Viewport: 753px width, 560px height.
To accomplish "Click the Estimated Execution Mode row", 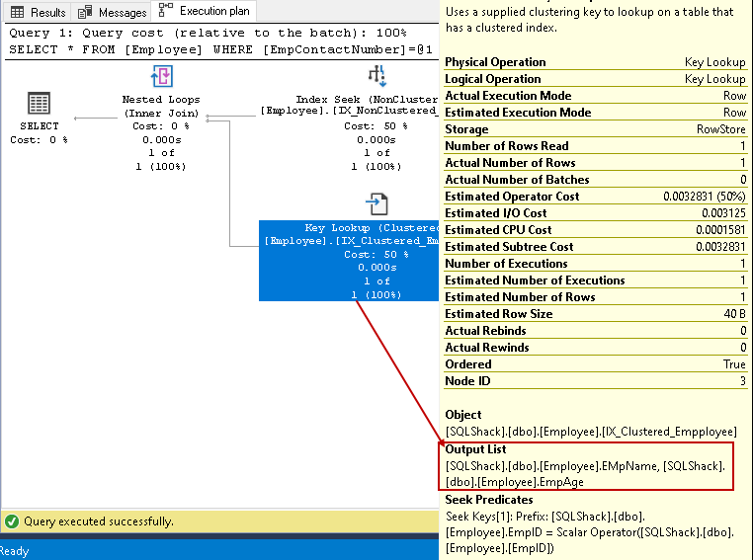I will [x=596, y=113].
